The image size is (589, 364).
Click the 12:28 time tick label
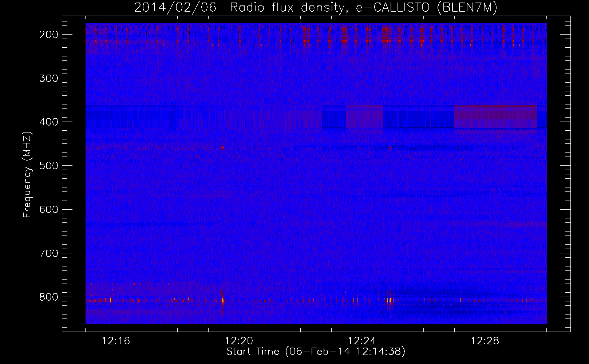pos(485,341)
